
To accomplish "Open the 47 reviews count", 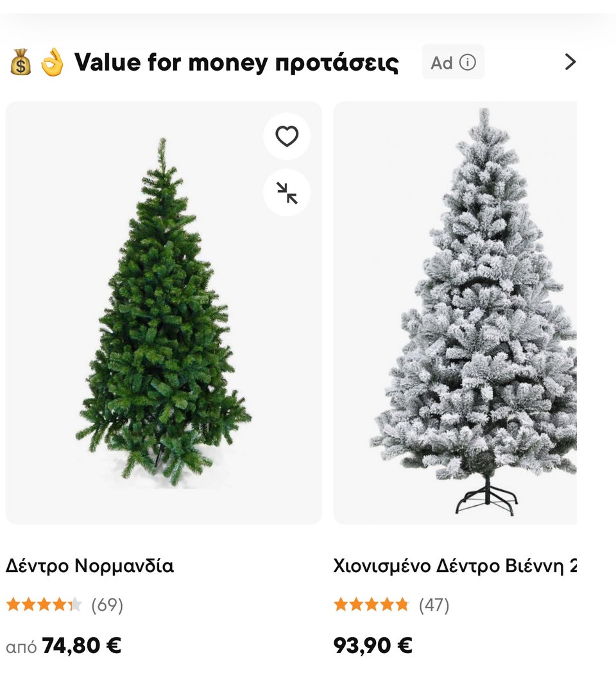I will [434, 605].
